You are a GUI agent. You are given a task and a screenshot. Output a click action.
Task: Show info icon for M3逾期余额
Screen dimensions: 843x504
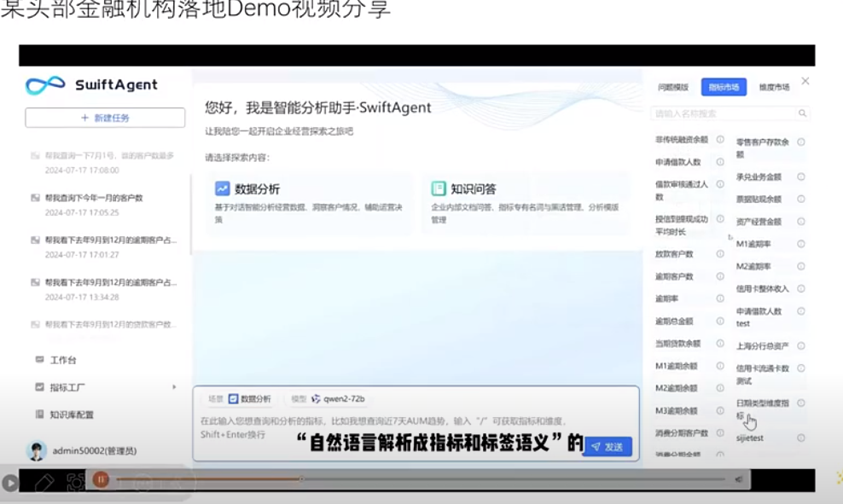click(x=720, y=410)
